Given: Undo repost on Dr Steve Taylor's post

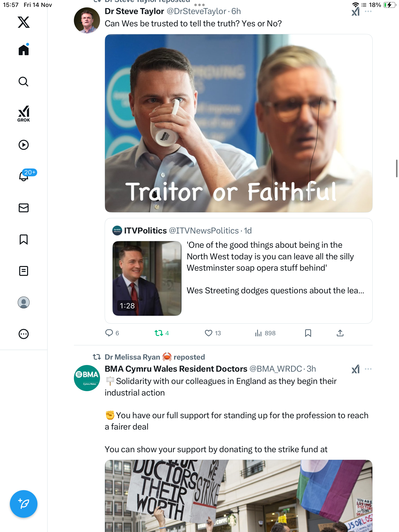Looking at the screenshot, I should coord(159,333).
